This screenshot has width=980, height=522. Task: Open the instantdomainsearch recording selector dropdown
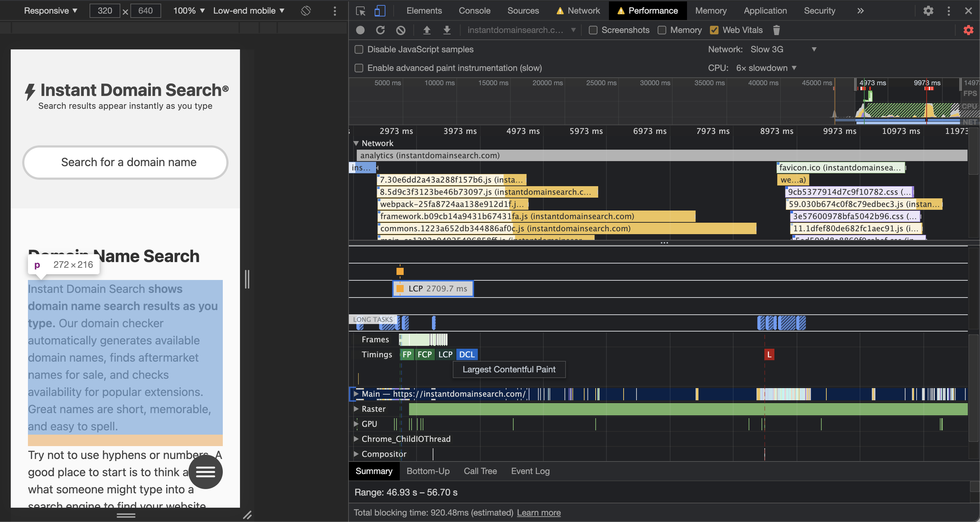521,30
